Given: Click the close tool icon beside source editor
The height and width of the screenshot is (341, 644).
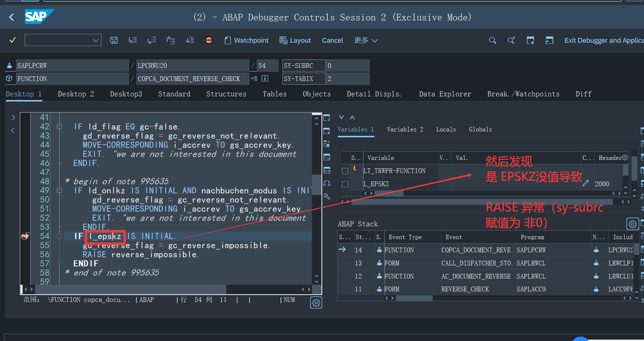Looking at the screenshot, I should [x=327, y=118].
